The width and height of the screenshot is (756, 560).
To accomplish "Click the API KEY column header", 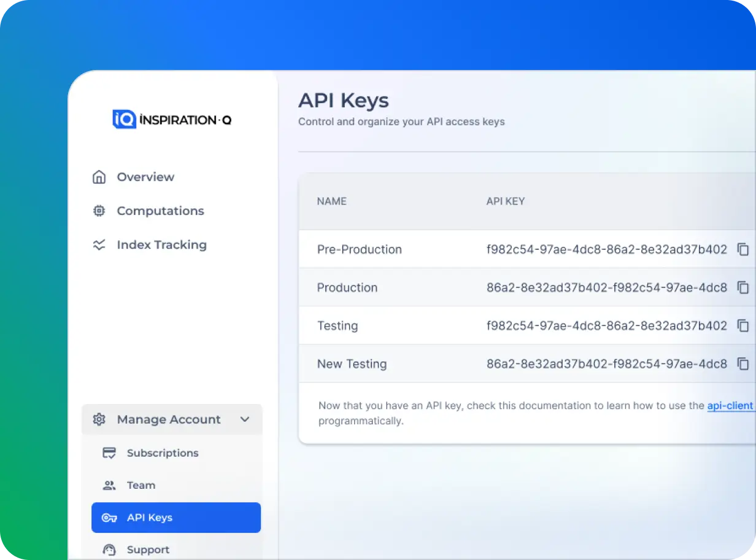I will (506, 201).
